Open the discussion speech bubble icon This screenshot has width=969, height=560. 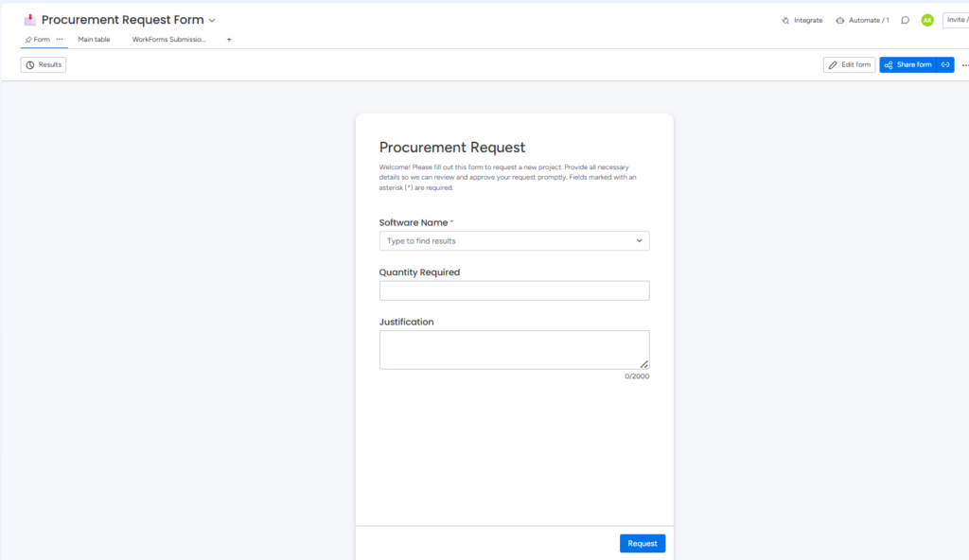point(906,20)
